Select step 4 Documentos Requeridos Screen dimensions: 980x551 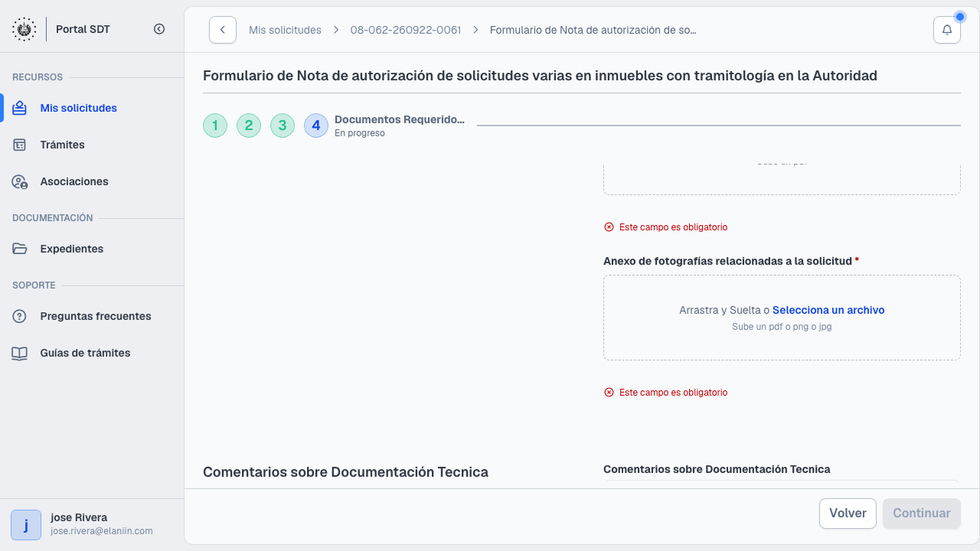(316, 126)
